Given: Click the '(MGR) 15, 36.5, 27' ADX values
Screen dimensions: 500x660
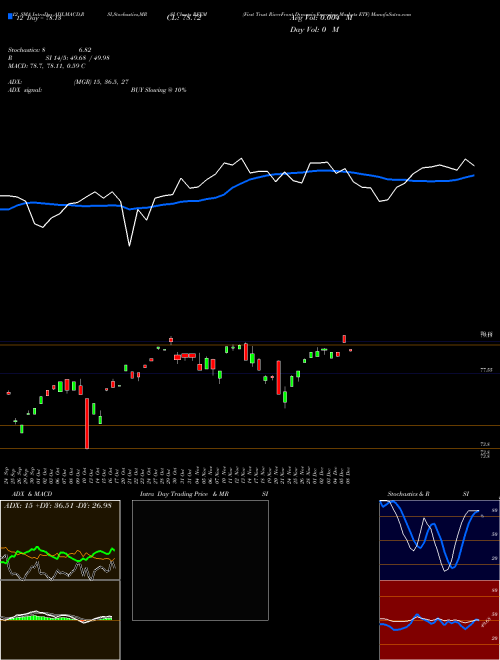Looking at the screenshot, I should click(101, 82).
